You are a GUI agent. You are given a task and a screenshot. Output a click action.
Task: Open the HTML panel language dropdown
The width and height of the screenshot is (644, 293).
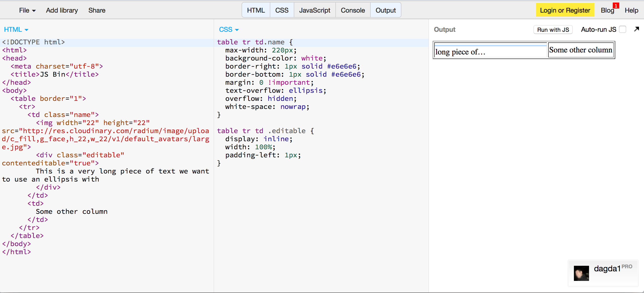[16, 30]
